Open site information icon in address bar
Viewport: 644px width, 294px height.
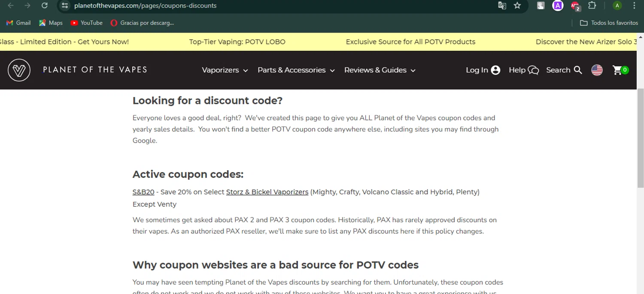(x=65, y=6)
